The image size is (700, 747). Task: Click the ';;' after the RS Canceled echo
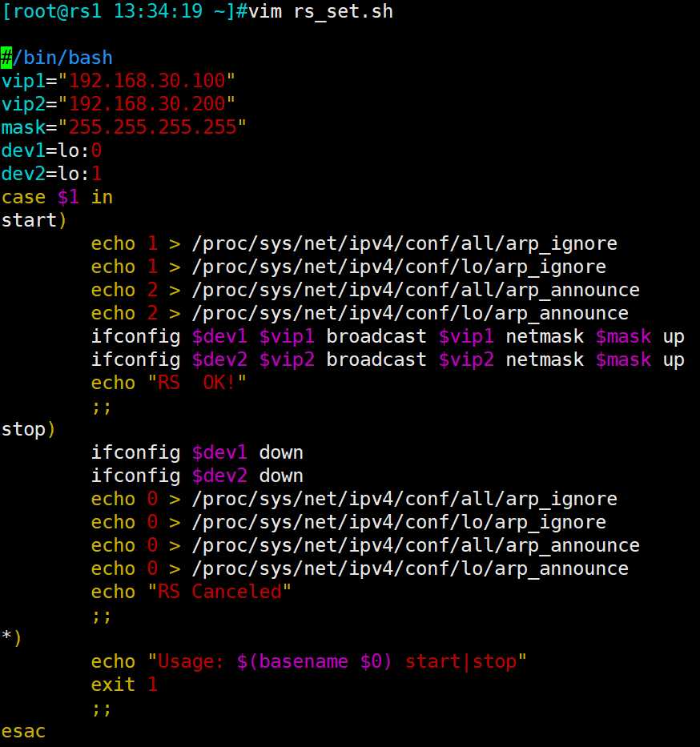point(102,616)
